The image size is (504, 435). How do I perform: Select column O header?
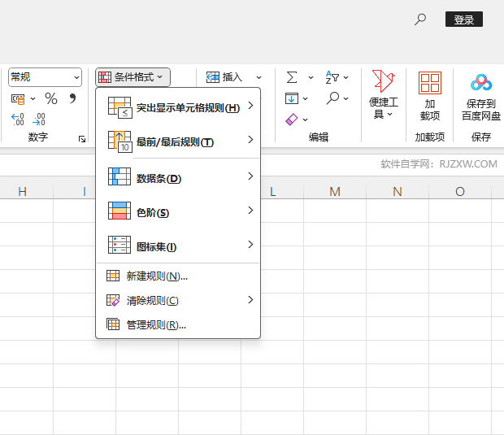pos(460,191)
